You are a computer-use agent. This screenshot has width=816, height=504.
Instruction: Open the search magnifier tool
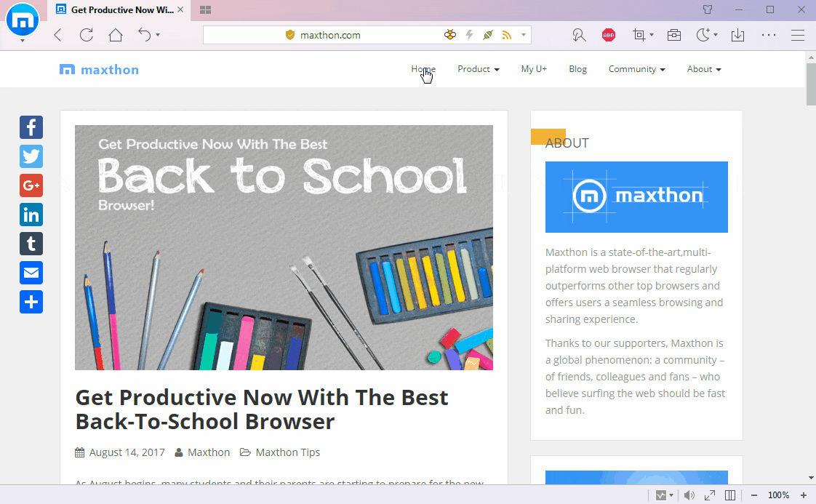click(x=579, y=35)
